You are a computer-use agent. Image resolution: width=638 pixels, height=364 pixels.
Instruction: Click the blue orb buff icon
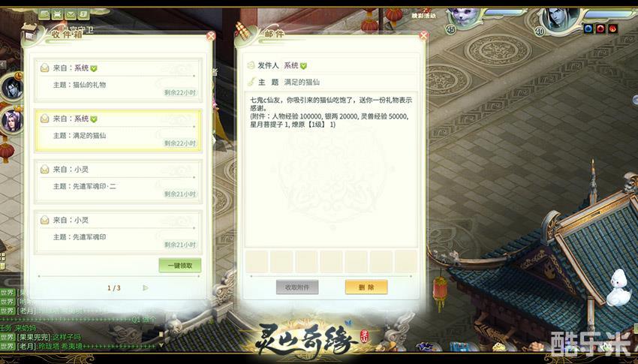pos(588,29)
